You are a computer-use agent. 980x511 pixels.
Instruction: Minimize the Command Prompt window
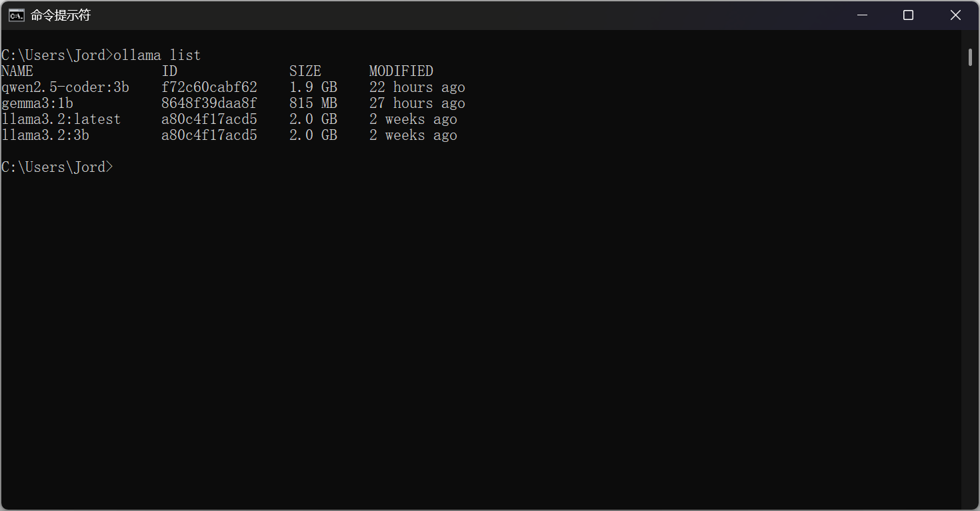[x=861, y=15]
